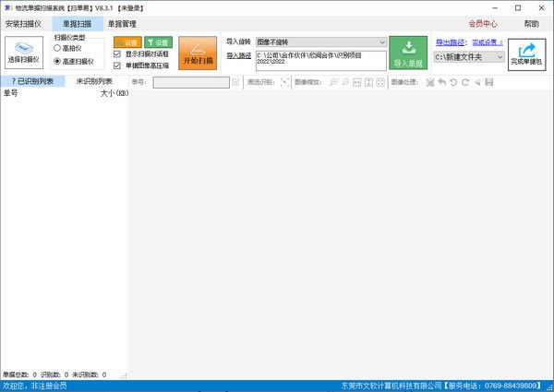Click the 圈选识别 region select icon
The height and width of the screenshot is (392, 554).
click(x=285, y=82)
